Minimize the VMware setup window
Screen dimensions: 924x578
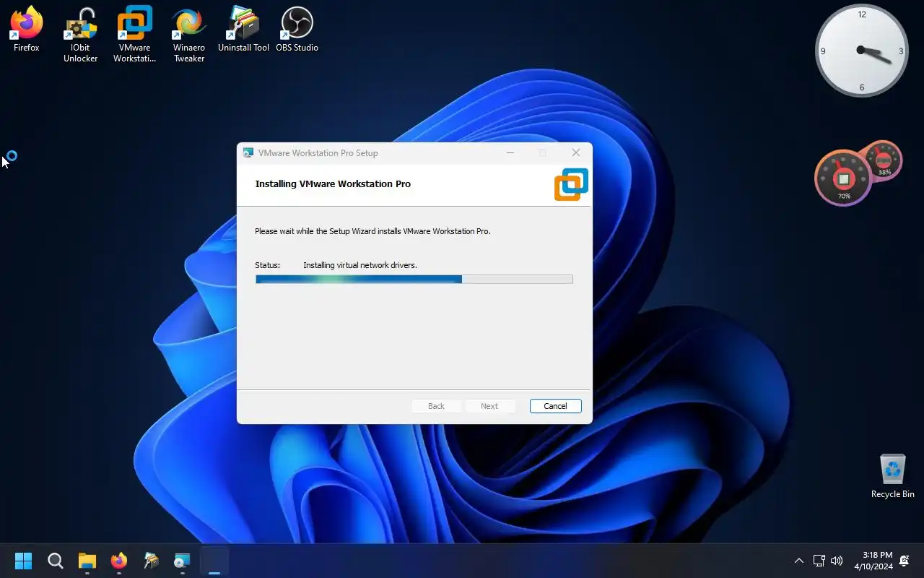click(x=510, y=152)
